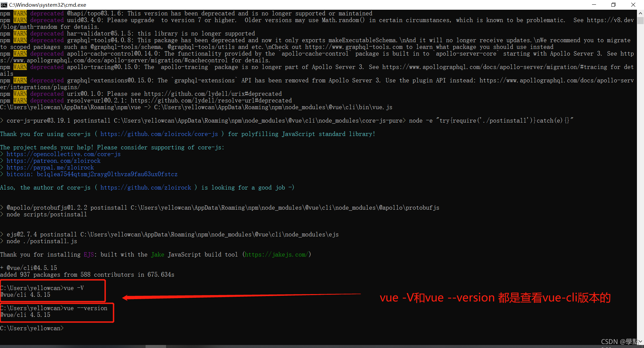Click 'The project needs your help!' line

coord(112,147)
